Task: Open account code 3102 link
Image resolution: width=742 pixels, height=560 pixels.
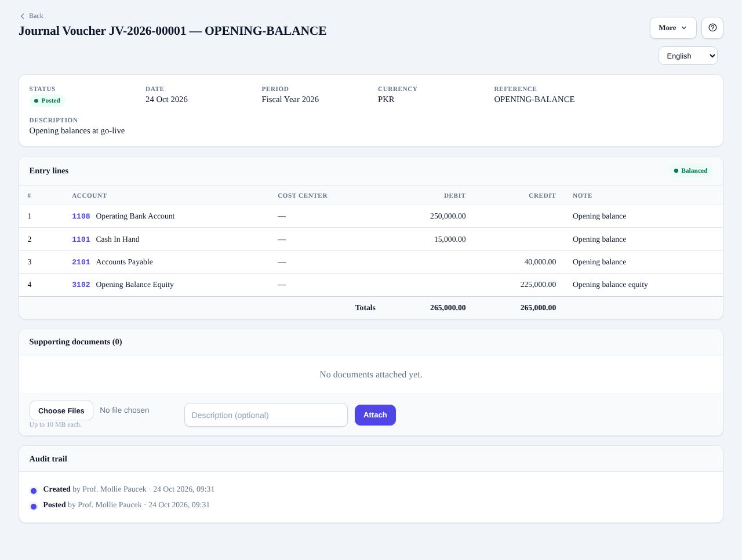Action: pos(81,285)
